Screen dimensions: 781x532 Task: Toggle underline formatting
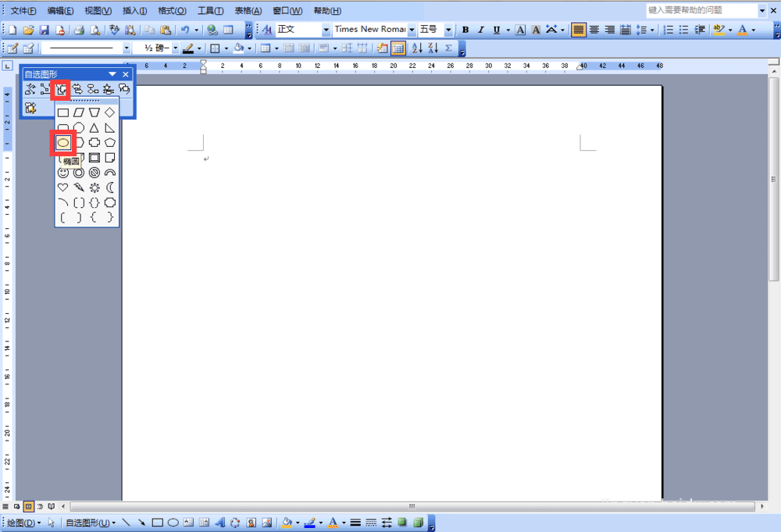click(x=496, y=30)
